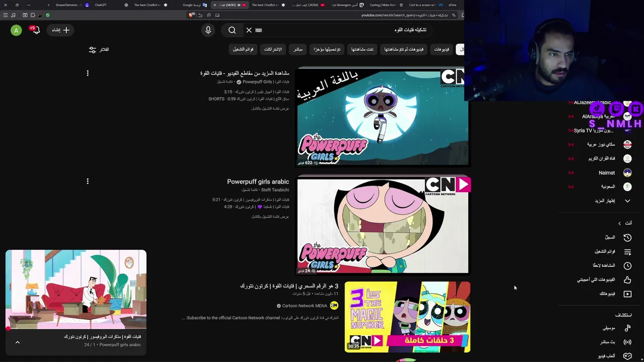Open the Powerpuff girls arabic playlist title
The image size is (644, 362).
pos(258,182)
